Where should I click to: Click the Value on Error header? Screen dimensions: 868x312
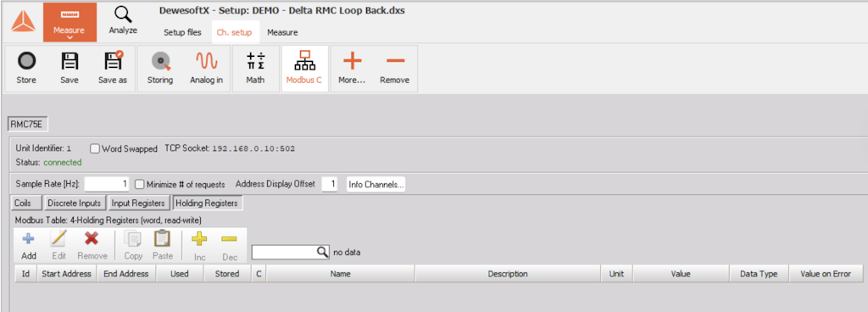pyautogui.click(x=826, y=274)
